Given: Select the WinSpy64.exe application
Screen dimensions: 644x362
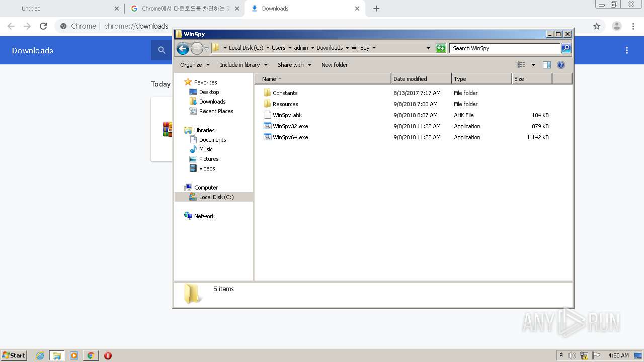Looking at the screenshot, I should coord(286,137).
